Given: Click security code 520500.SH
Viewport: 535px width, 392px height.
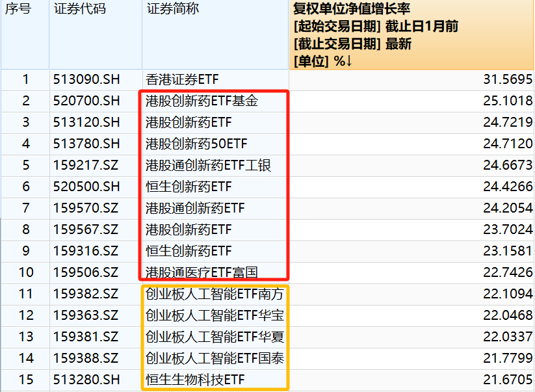Looking at the screenshot, I should pyautogui.click(x=86, y=187).
